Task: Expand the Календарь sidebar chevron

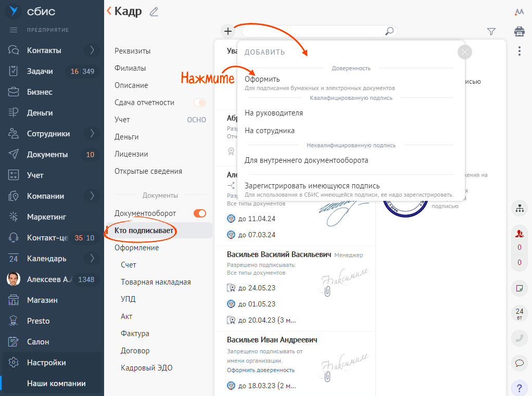Action: click(x=92, y=258)
